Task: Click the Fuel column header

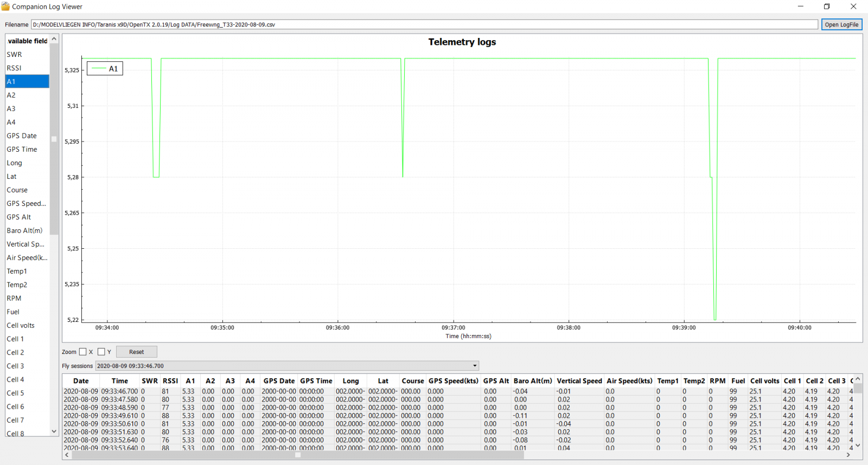Action: [x=738, y=381]
